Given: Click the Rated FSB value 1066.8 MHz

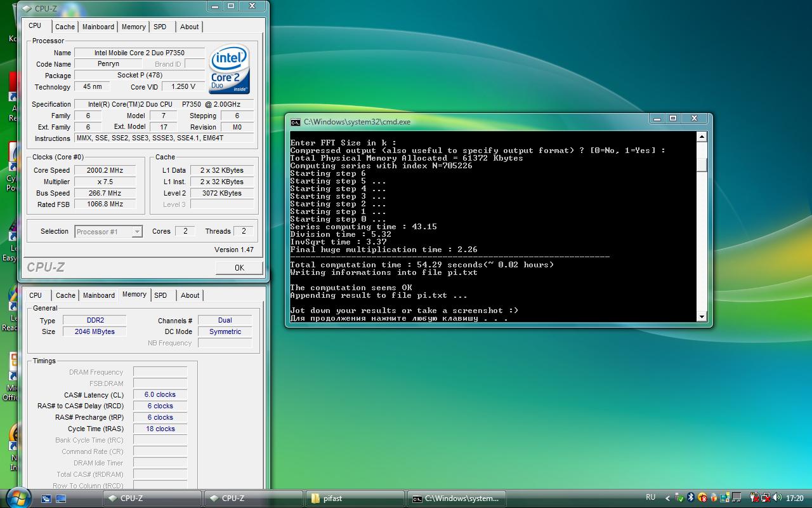Looking at the screenshot, I should tap(105, 204).
